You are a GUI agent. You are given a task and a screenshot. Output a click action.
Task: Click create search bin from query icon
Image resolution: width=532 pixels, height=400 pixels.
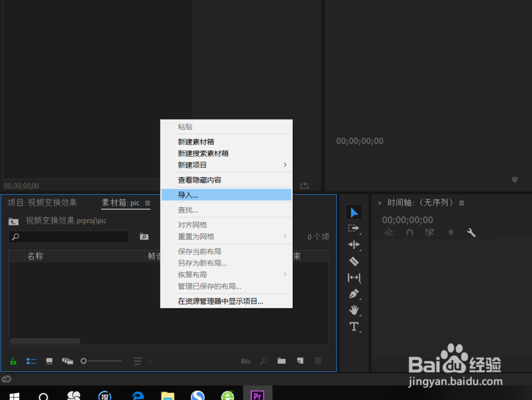point(144,236)
